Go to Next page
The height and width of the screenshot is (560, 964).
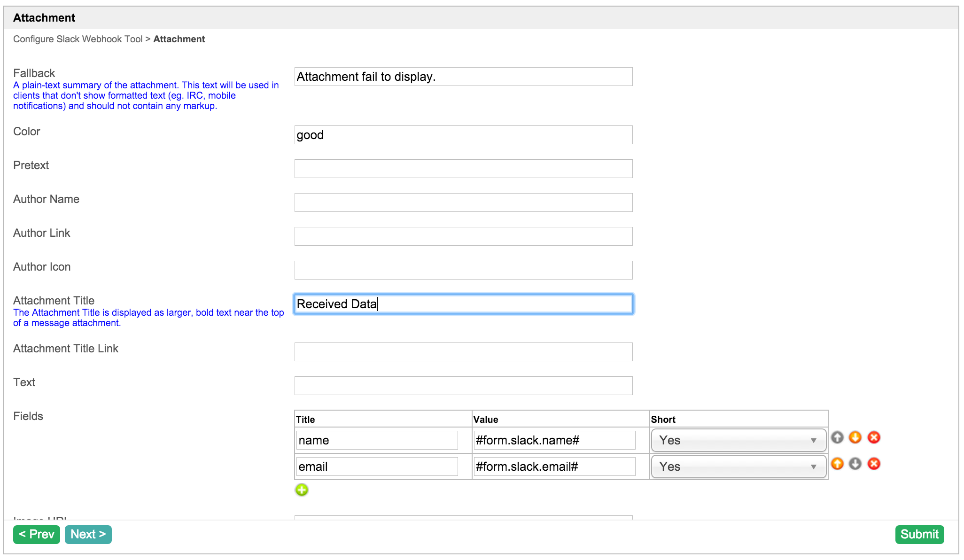[88, 534]
